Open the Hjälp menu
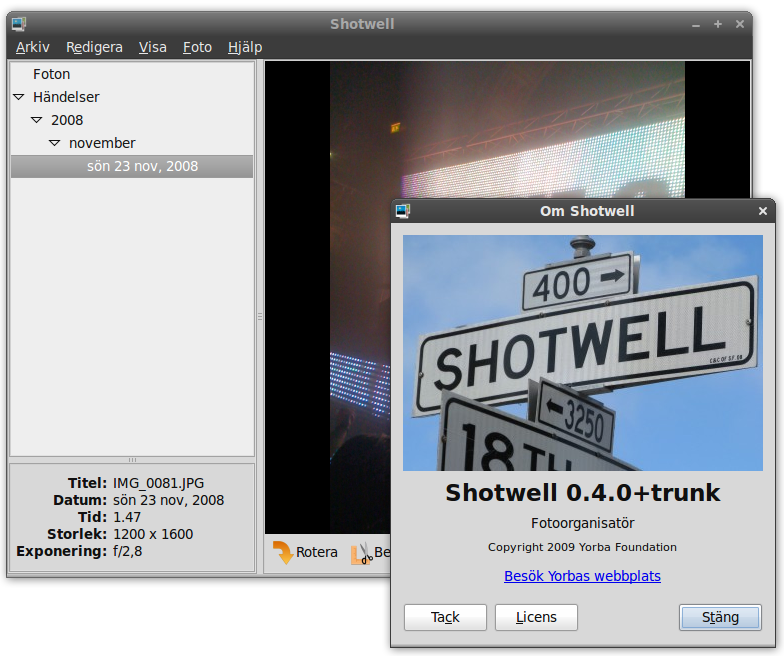 click(245, 47)
